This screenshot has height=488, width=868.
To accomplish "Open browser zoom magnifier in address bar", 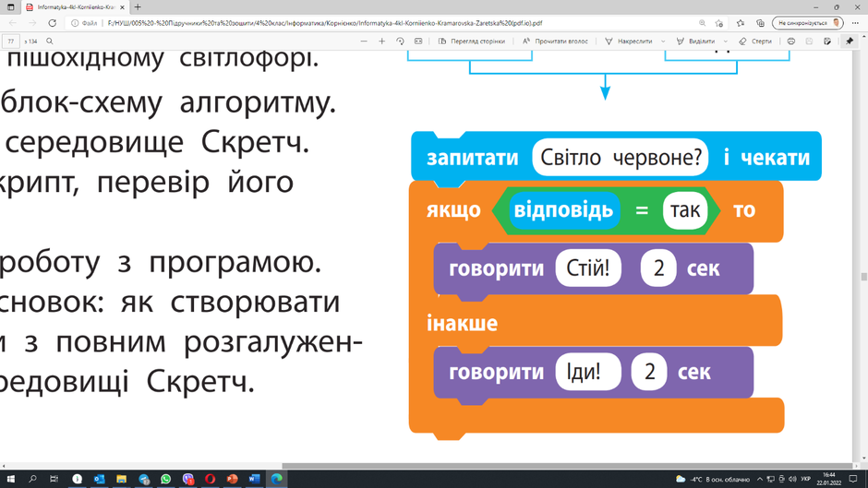I will coord(702,23).
